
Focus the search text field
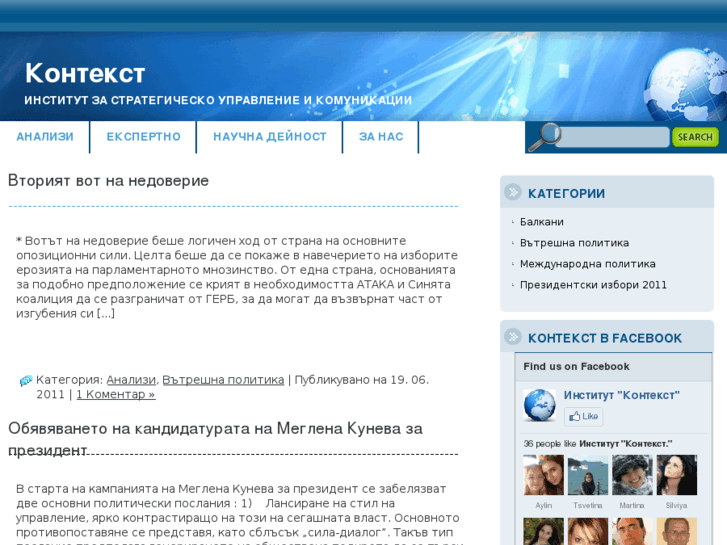(x=613, y=137)
